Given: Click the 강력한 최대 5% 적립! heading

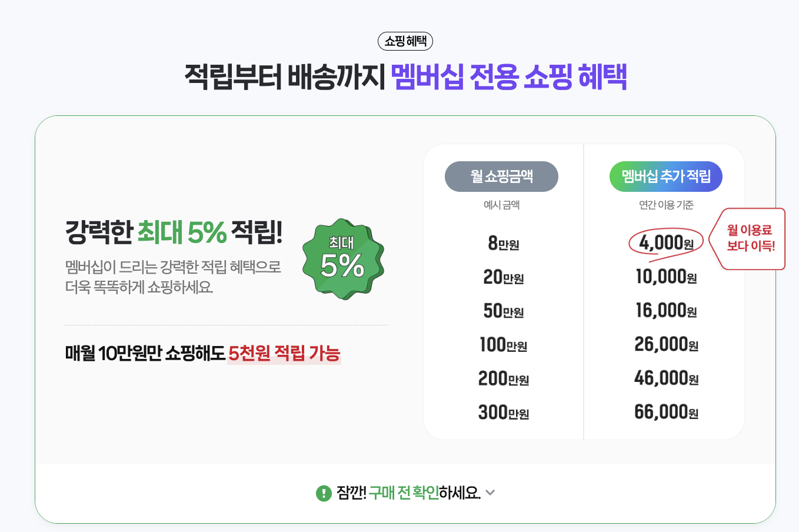Looking at the screenshot, I should tap(174, 232).
